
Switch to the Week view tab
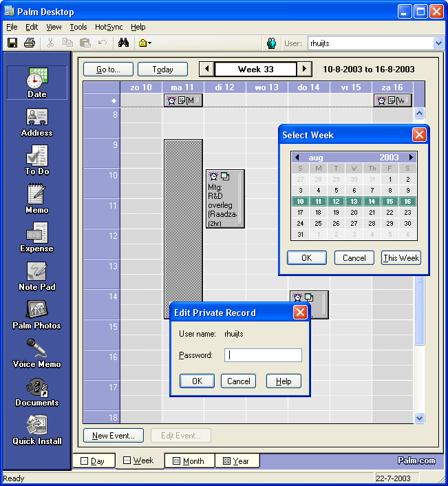(x=140, y=461)
